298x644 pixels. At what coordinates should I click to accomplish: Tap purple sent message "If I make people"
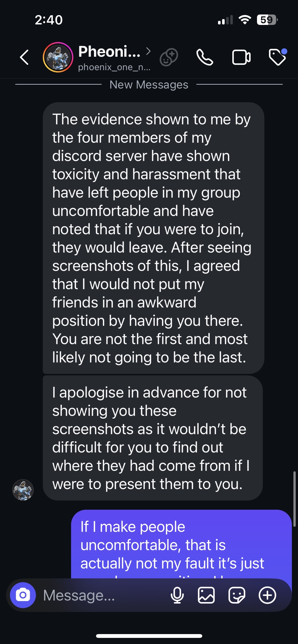[181, 544]
